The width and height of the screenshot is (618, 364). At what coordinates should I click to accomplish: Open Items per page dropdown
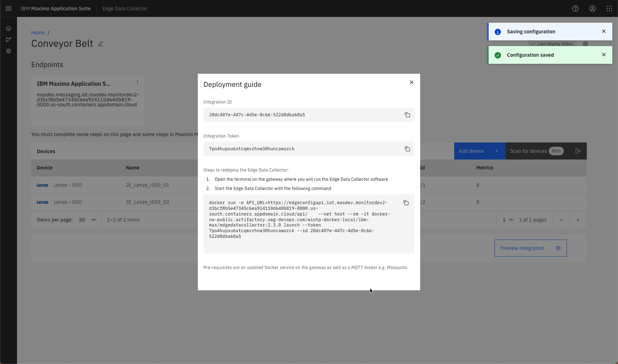coord(88,220)
